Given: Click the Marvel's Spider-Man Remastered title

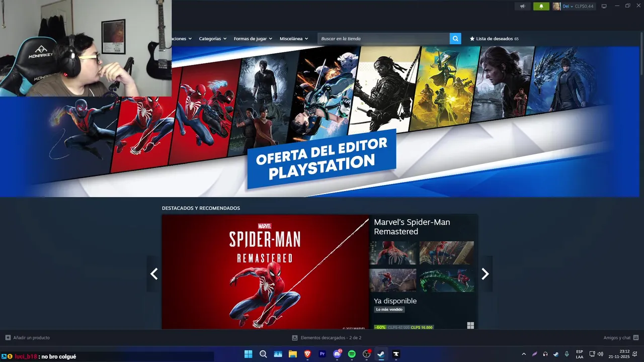Looking at the screenshot, I should click(412, 227).
